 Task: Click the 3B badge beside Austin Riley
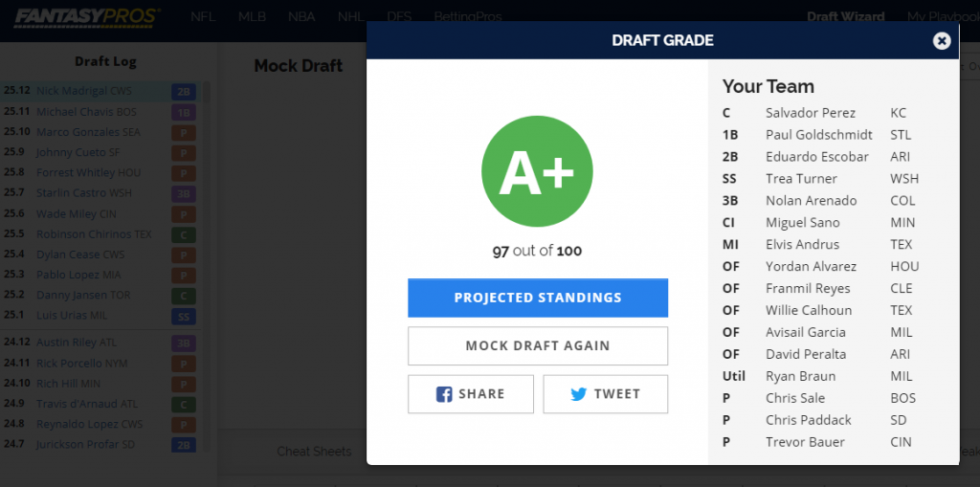point(183,343)
